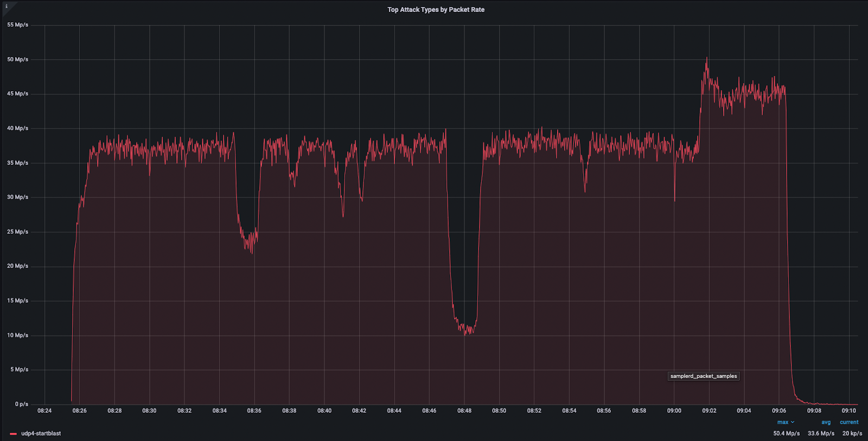
Task: Click the 55 Mp/s y-axis label
Action: 17,25
